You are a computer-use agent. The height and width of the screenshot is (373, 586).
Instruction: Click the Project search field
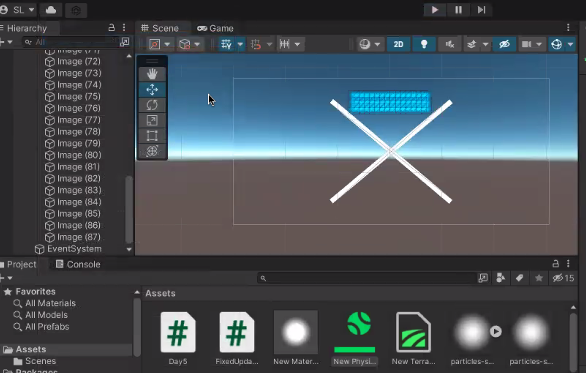click(x=366, y=278)
